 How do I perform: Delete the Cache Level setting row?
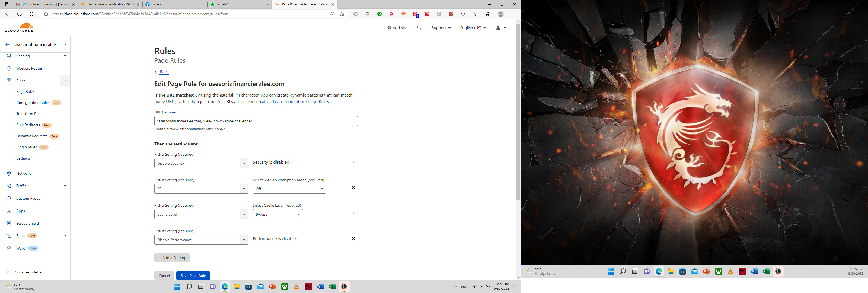tap(353, 213)
